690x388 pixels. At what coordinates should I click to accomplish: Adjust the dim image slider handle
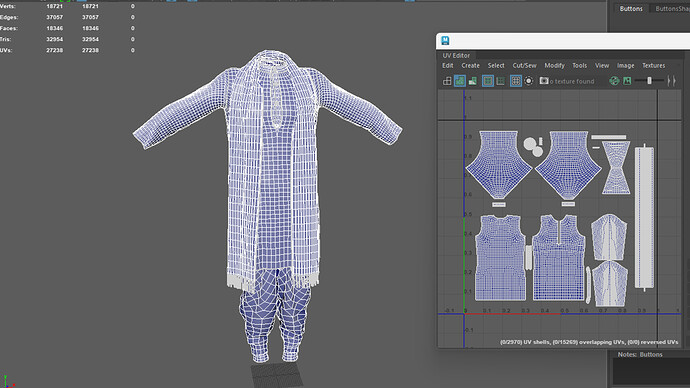pyautogui.click(x=650, y=81)
